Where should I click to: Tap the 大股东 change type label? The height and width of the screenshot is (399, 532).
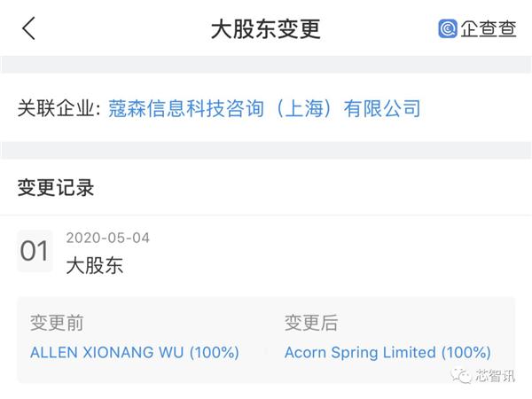click(95, 265)
